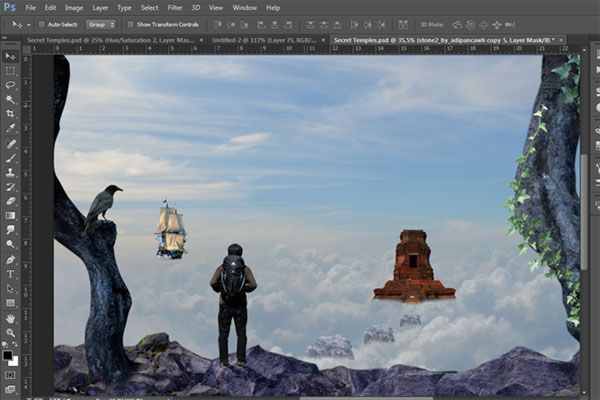Pick the Eyedropper tool
This screenshot has width=600, height=400.
pos(10,129)
